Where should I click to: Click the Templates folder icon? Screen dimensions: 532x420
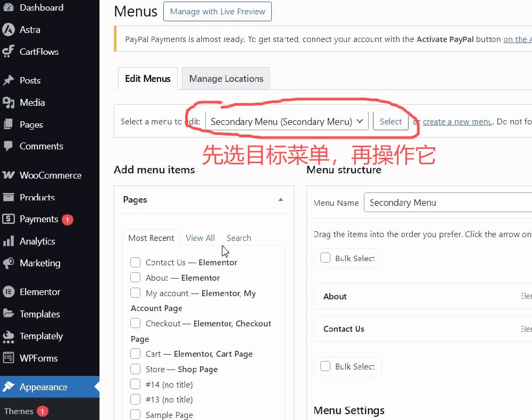(8, 314)
